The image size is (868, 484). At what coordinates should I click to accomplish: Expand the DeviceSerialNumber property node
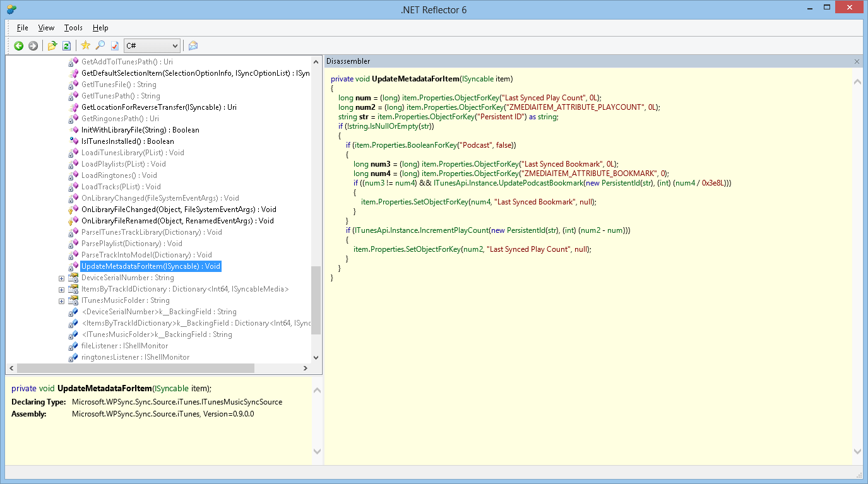coord(61,278)
